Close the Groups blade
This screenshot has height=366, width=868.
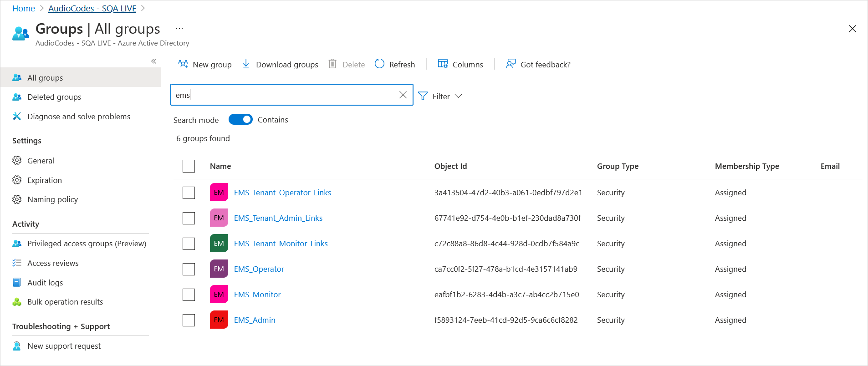coord(853,29)
